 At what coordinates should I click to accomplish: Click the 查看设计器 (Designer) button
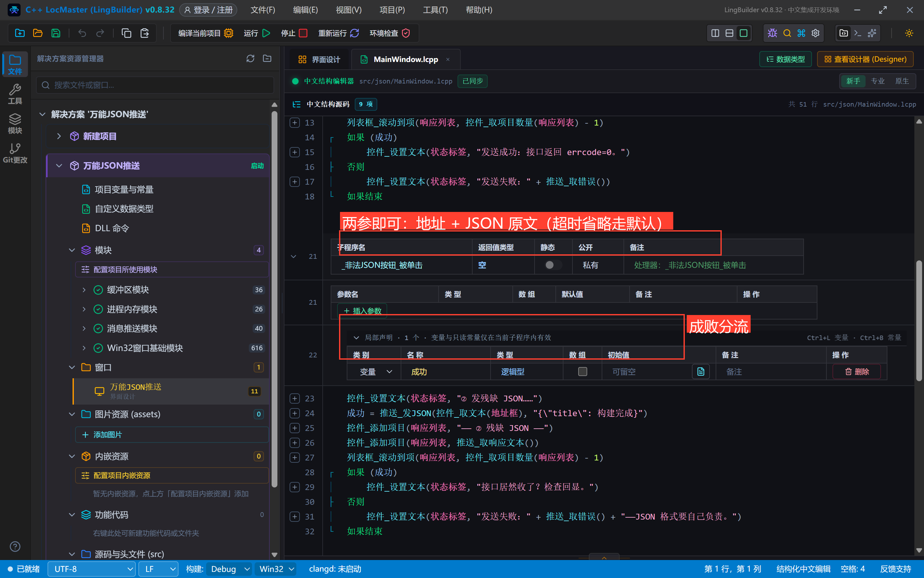tap(865, 59)
